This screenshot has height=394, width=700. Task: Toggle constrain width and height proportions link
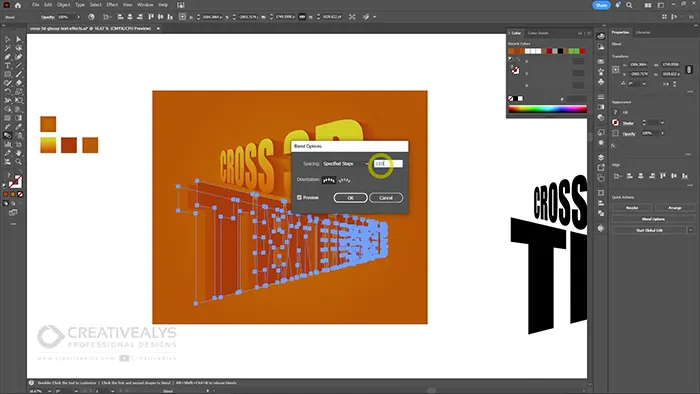click(x=689, y=69)
